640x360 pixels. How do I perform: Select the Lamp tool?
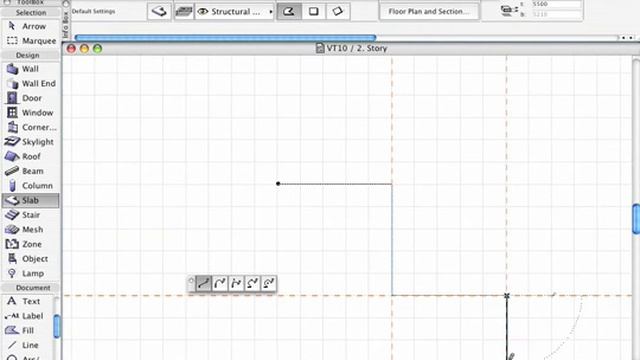(x=31, y=273)
